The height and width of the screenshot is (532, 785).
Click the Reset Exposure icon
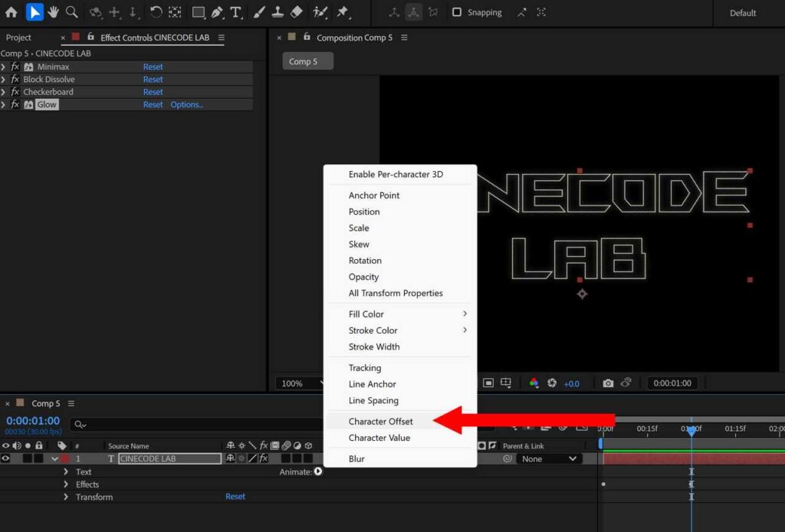552,383
